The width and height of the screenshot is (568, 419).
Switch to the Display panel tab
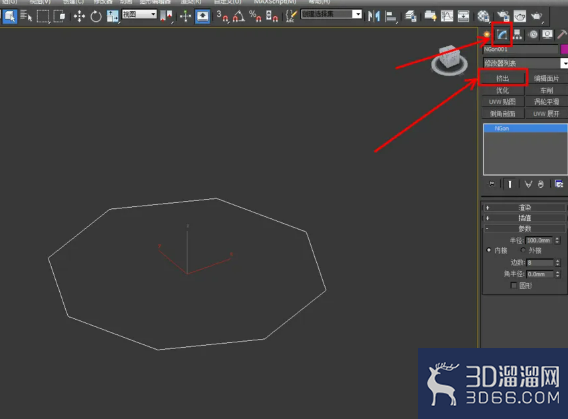(x=547, y=34)
